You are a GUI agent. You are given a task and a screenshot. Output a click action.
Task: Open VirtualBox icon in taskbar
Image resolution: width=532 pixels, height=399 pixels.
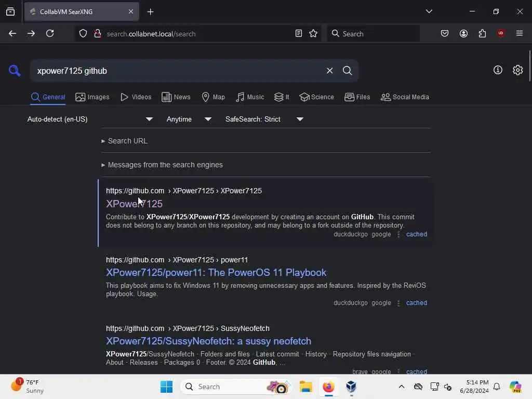351,387
